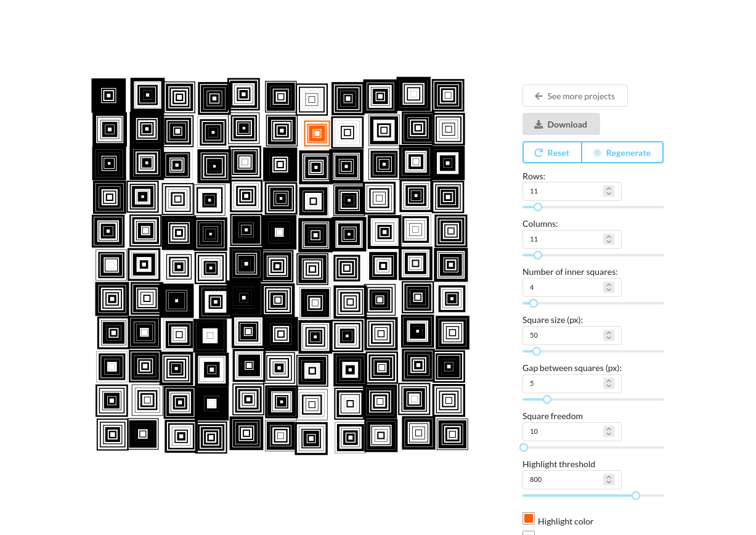Click the Square size stepper arrows

pyautogui.click(x=609, y=335)
